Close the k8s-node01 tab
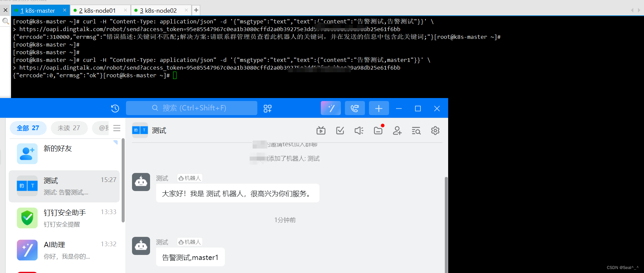 click(125, 10)
